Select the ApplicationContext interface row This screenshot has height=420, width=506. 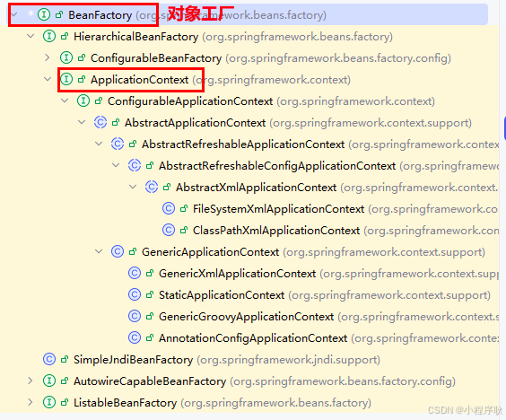[139, 79]
